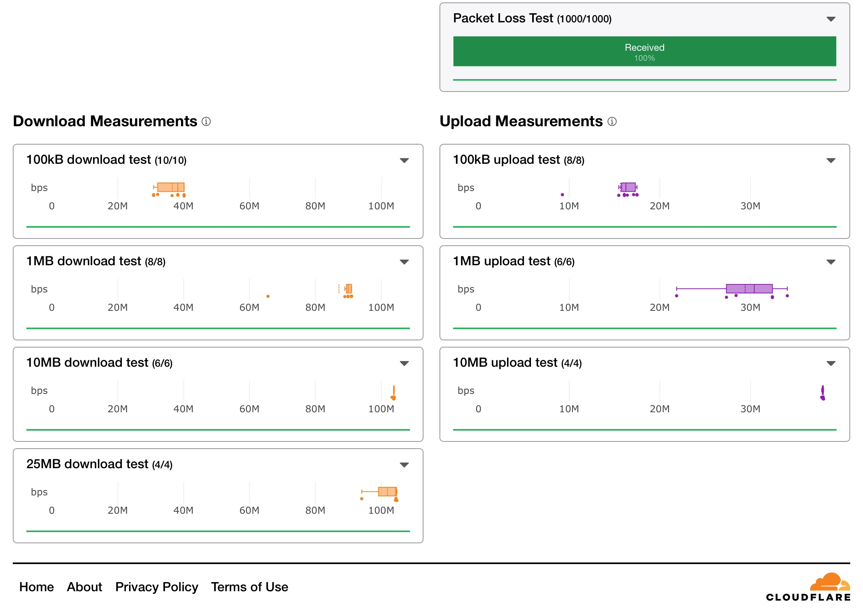
Task: Click the 25MB download orange box plot
Action: [387, 491]
